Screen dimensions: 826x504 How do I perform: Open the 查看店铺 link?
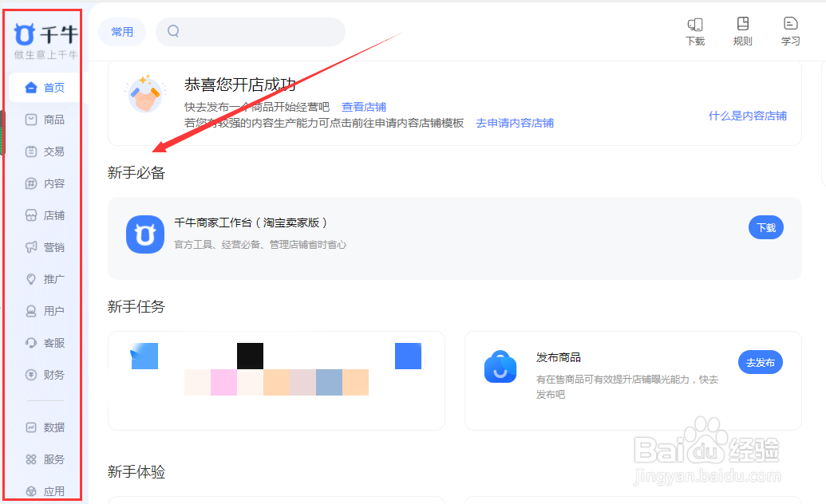(363, 107)
